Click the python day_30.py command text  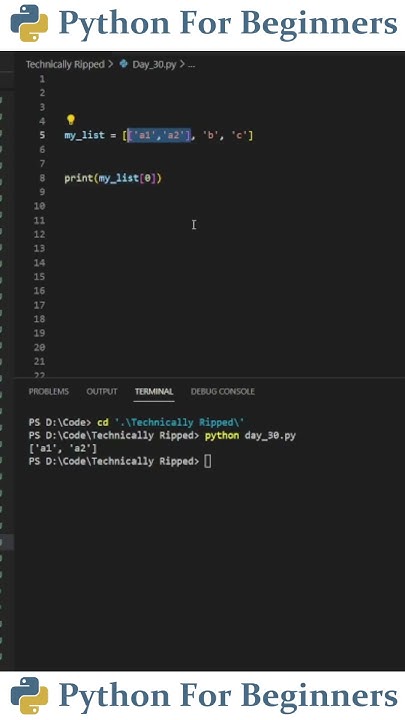click(x=250, y=435)
